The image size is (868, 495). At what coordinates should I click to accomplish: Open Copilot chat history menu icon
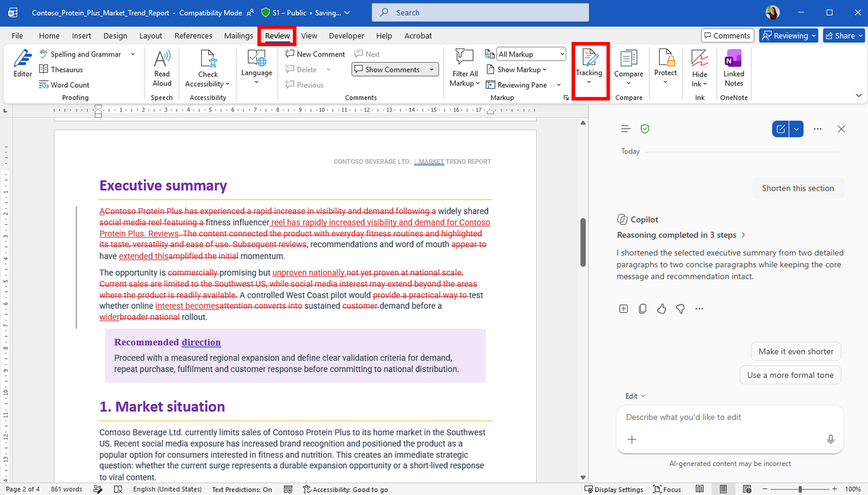click(x=626, y=129)
